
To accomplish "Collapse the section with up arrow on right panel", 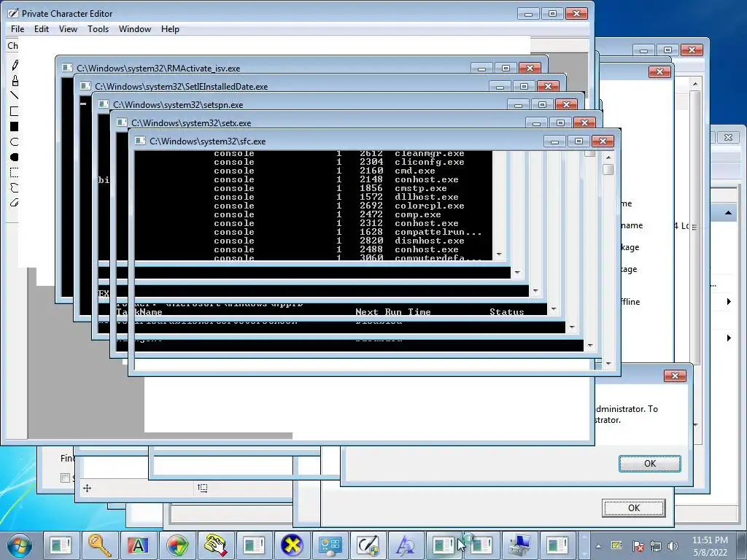I will [728, 213].
